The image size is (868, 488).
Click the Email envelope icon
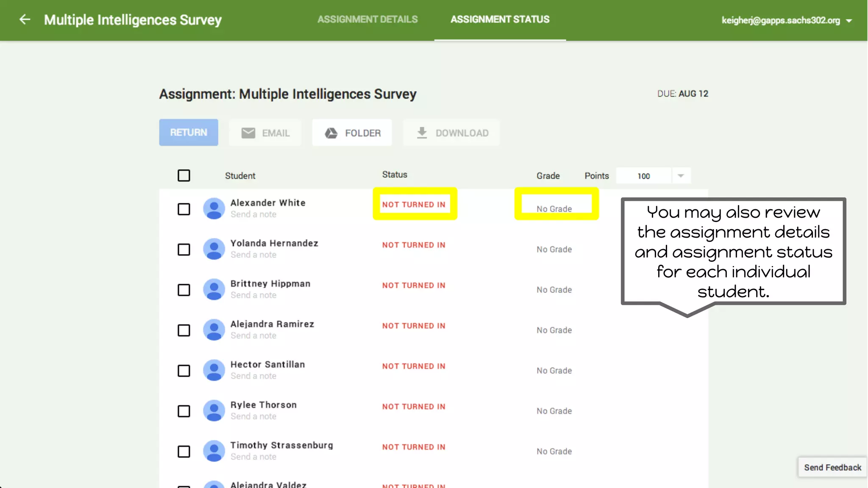(248, 133)
